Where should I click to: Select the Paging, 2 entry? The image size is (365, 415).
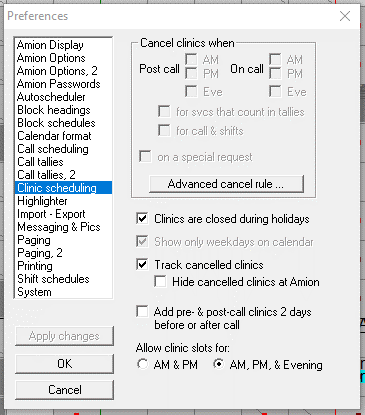pyautogui.click(x=63, y=253)
